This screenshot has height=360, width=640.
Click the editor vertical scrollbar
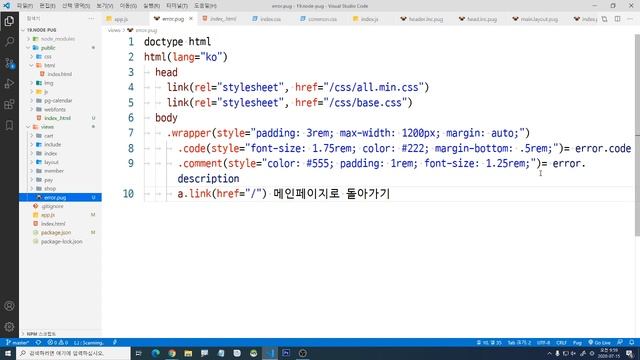point(637,135)
